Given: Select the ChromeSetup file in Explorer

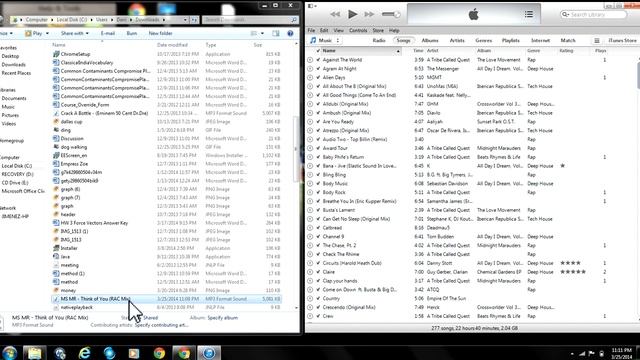Looking at the screenshot, I should [x=76, y=54].
